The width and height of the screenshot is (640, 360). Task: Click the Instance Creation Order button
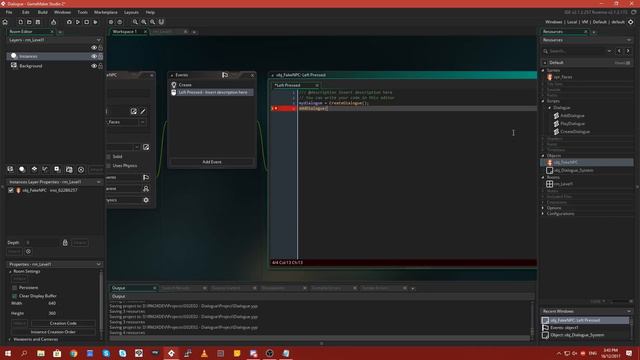click(53, 332)
